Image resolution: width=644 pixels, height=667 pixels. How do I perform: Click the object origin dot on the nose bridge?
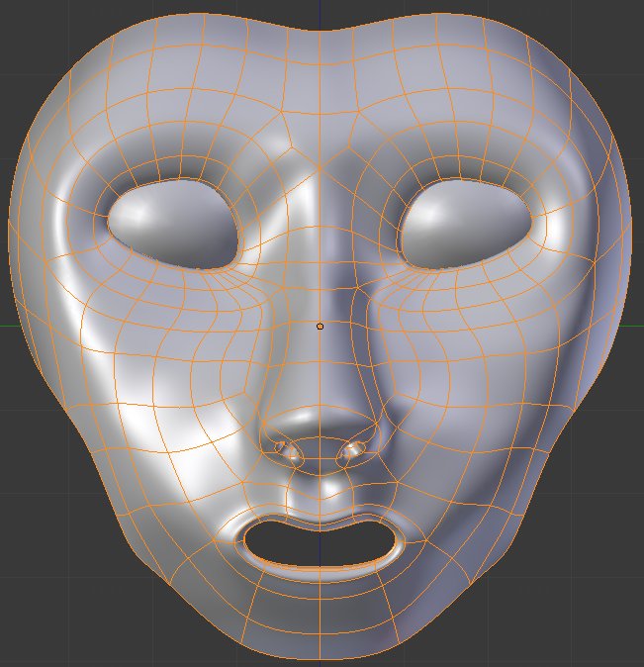[320, 327]
